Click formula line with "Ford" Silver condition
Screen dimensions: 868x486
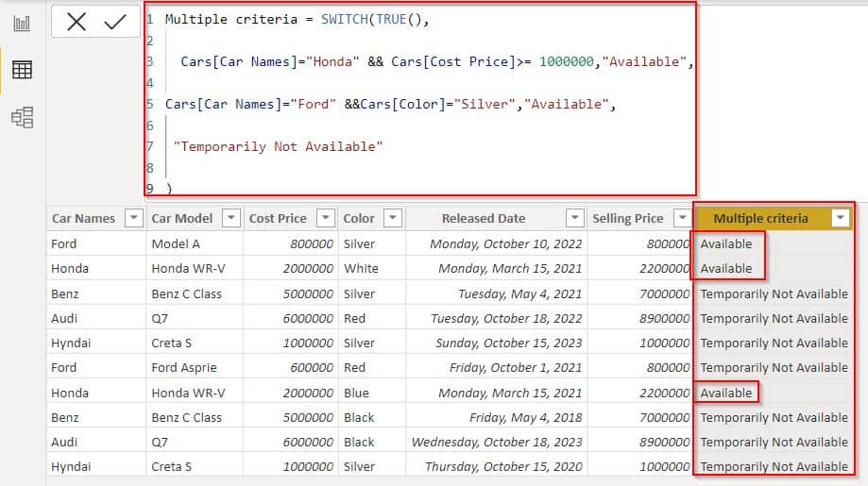(x=390, y=104)
